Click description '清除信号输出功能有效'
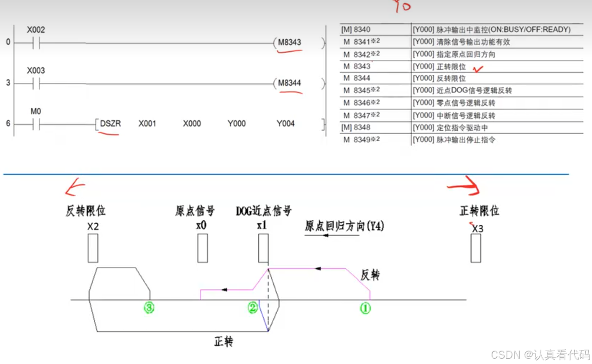Screen dimensions: 592x364 point(473,42)
